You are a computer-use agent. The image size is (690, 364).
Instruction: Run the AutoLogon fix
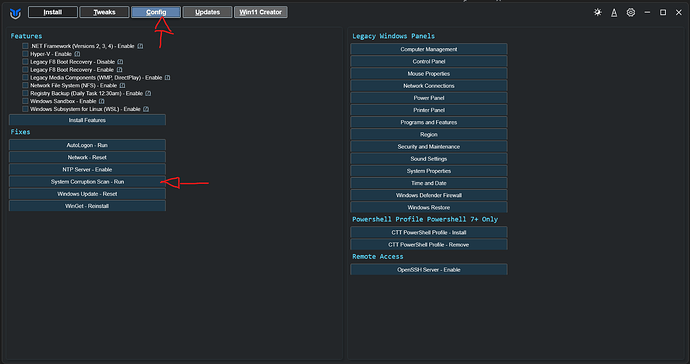click(x=87, y=145)
